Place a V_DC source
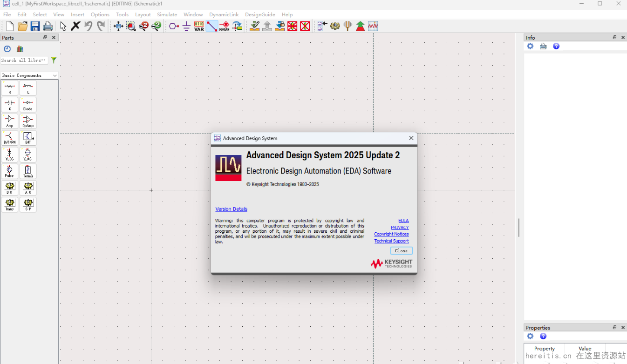627x364 pixels. [10, 155]
